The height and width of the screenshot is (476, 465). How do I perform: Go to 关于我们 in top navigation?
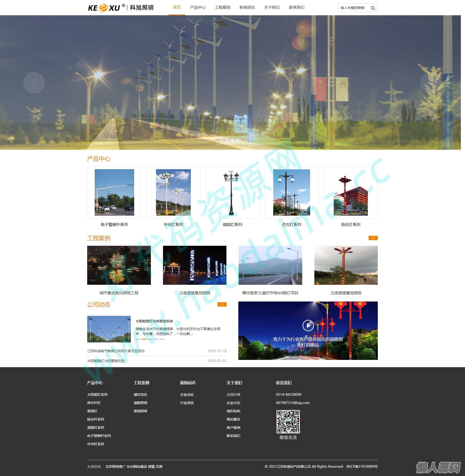pyautogui.click(x=271, y=8)
